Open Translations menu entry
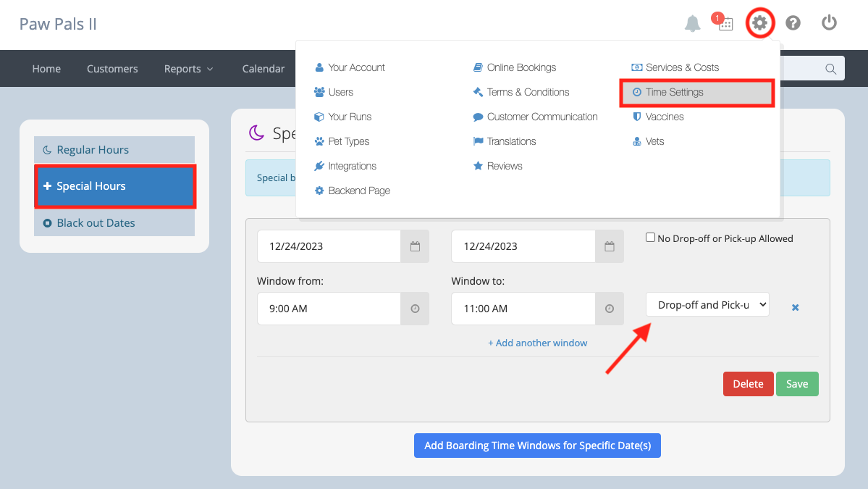This screenshot has width=868, height=489. click(505, 141)
